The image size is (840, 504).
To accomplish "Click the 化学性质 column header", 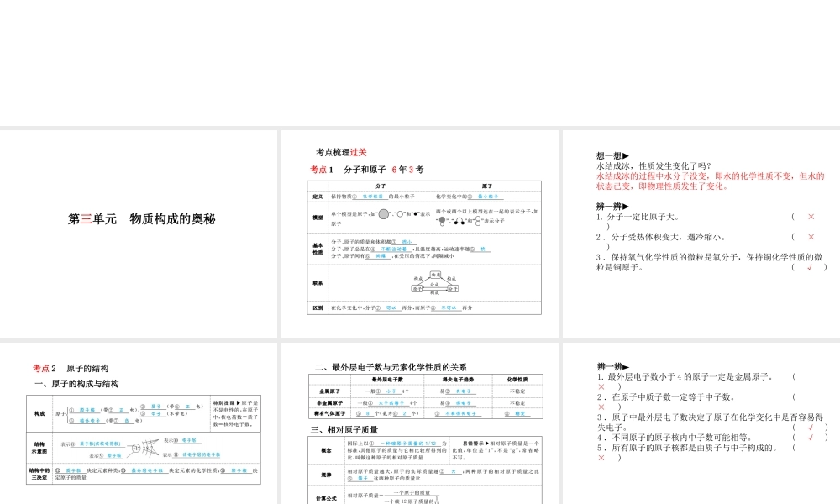I will point(517,379).
